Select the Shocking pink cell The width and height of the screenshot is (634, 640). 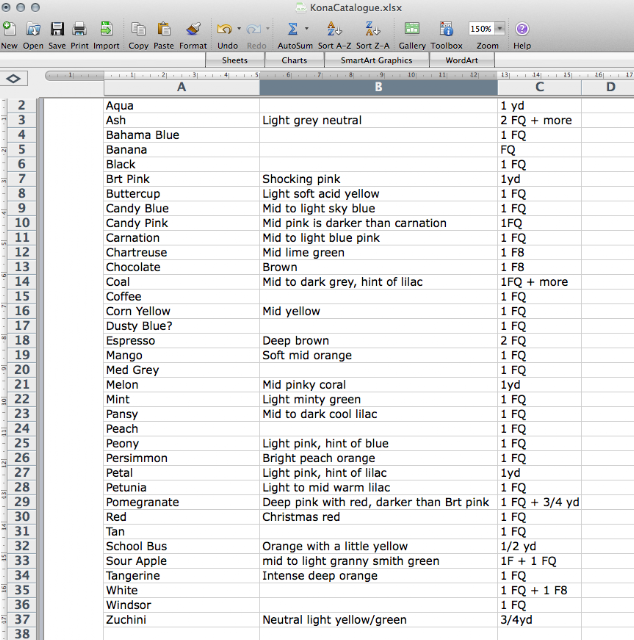pyautogui.click(x=378, y=179)
